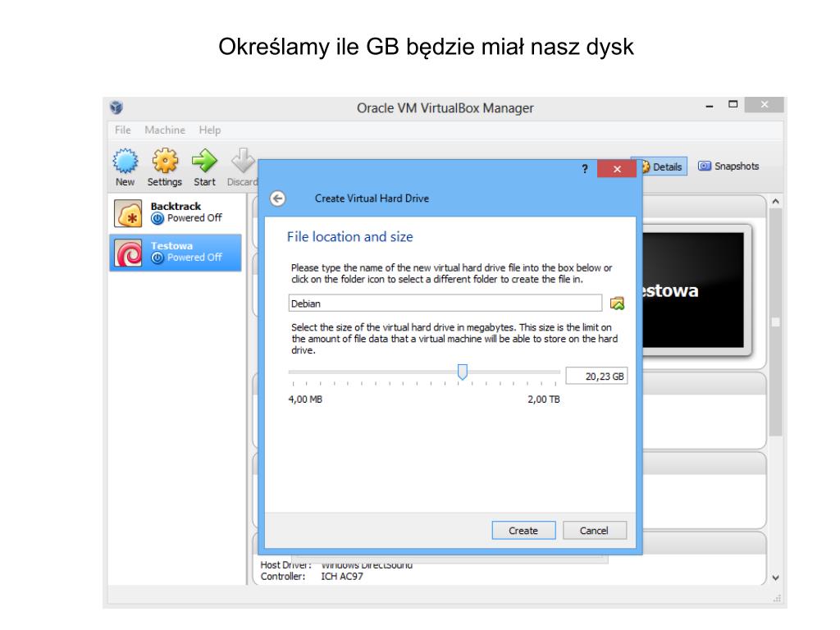Click scroll down arrow in details pane
This screenshot has width=840, height=630.
click(775, 577)
